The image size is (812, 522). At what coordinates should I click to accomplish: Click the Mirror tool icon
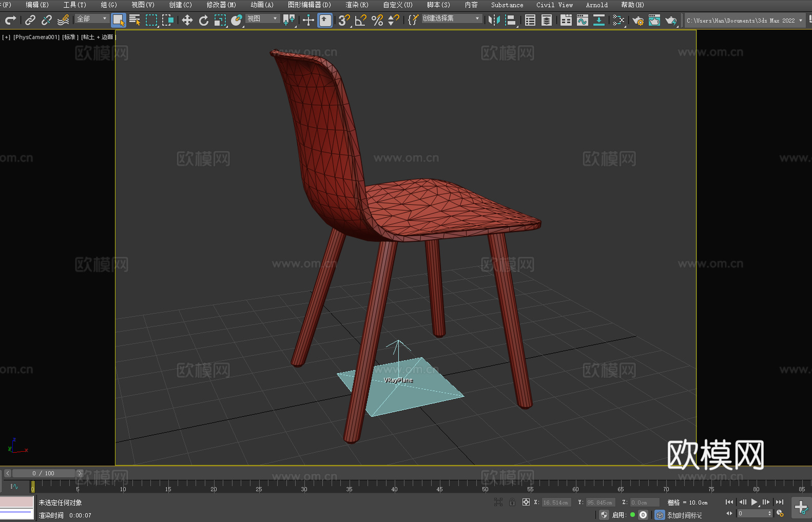tap(494, 20)
